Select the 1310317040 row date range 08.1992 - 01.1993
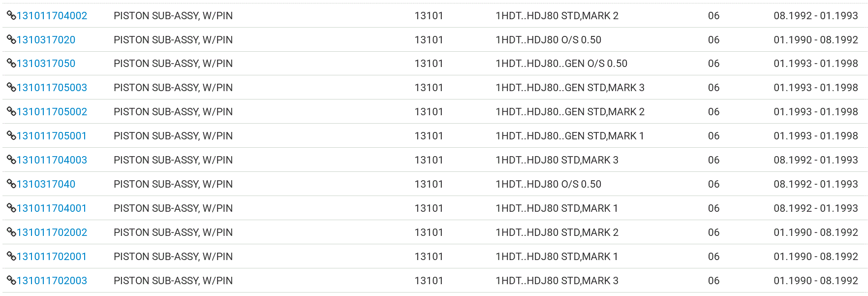This screenshot has height=296, width=868. pyautogui.click(x=816, y=184)
